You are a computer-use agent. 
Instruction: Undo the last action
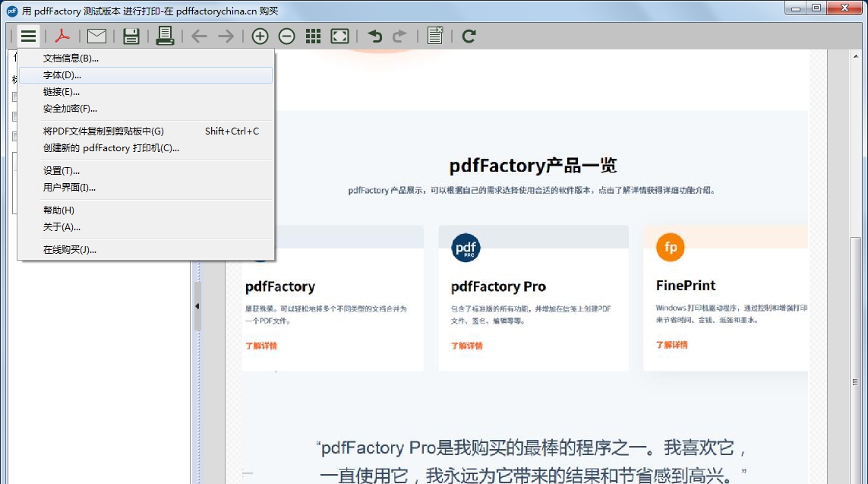(374, 36)
